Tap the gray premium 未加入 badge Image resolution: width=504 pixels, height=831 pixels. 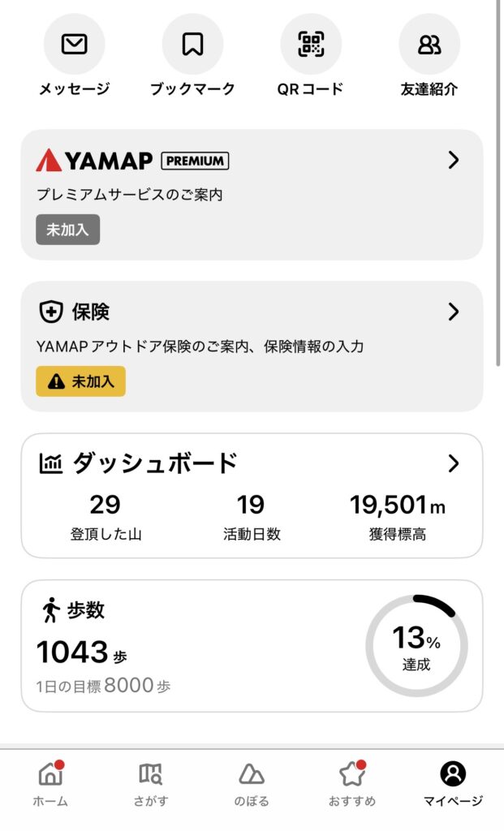(x=67, y=230)
